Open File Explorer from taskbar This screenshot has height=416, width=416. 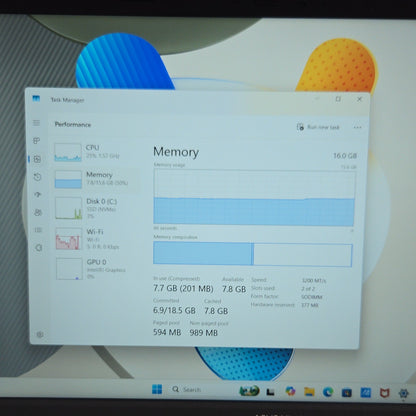coord(309,391)
